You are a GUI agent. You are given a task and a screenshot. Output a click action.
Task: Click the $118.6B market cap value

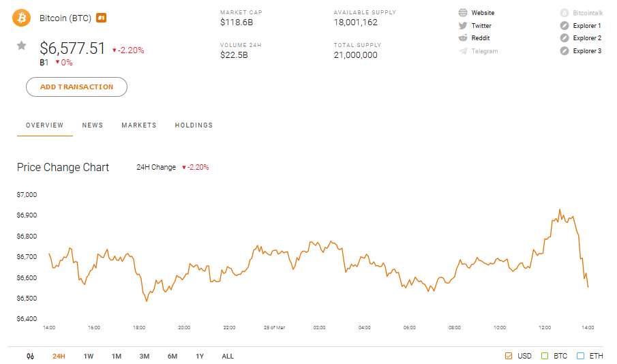point(237,22)
